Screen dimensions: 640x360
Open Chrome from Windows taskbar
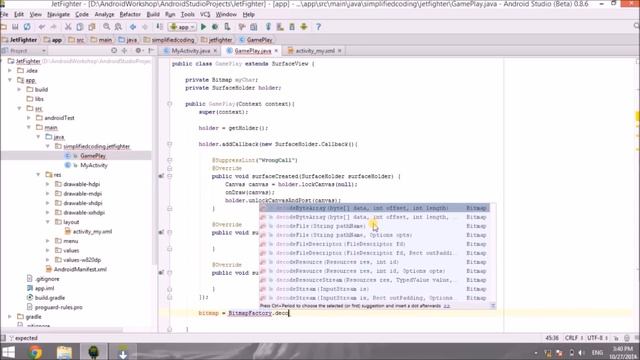35,352
